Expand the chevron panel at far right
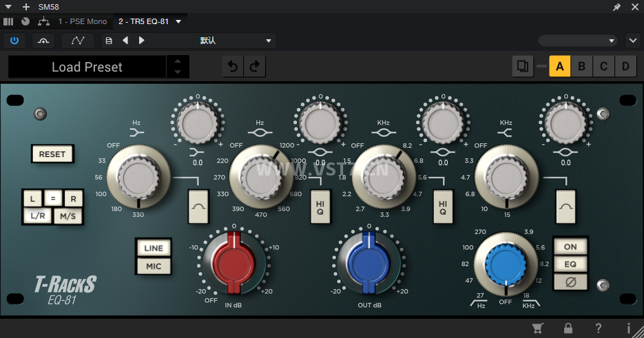This screenshot has width=644, height=338. 633,41
